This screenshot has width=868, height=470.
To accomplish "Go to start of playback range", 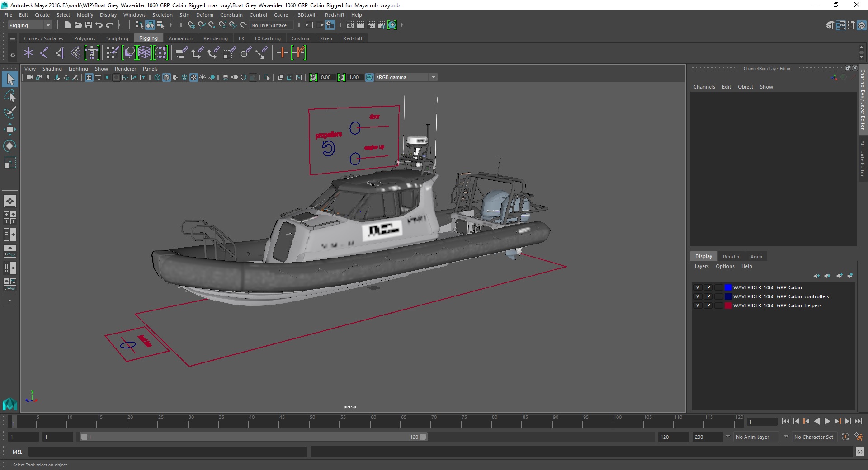I will coord(785,421).
